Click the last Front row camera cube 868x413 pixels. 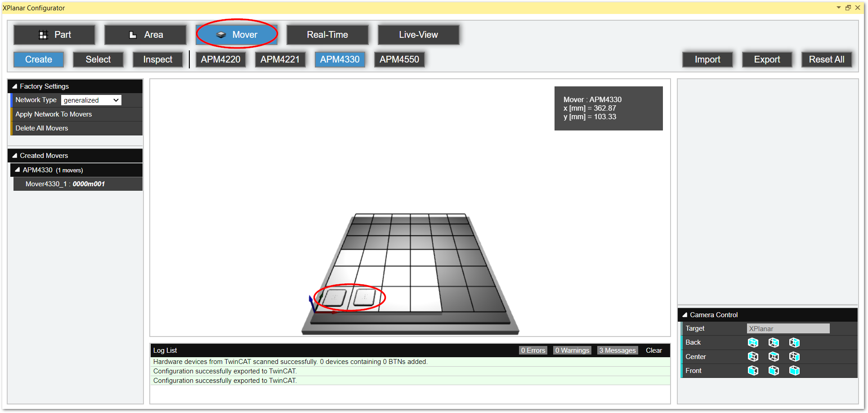794,371
